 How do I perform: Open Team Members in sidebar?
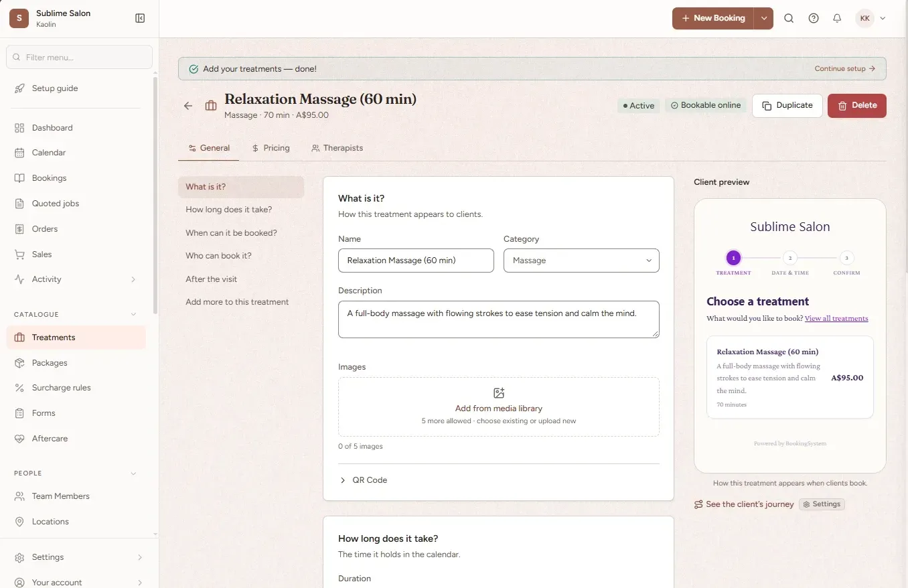[x=76, y=496]
